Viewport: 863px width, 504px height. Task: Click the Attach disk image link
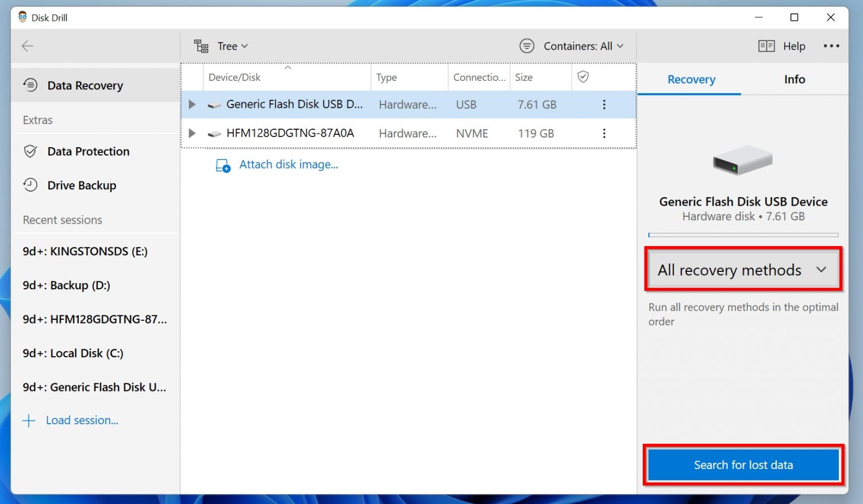pyautogui.click(x=288, y=164)
